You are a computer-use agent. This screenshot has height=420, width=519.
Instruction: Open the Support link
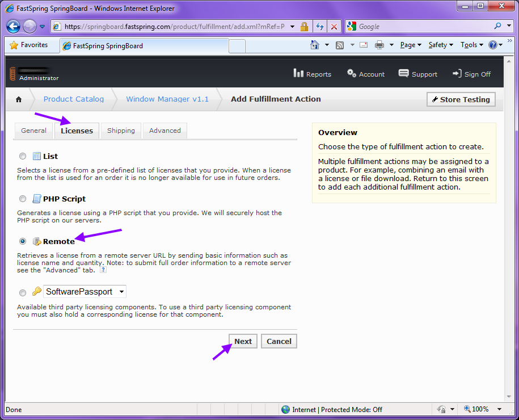click(418, 74)
